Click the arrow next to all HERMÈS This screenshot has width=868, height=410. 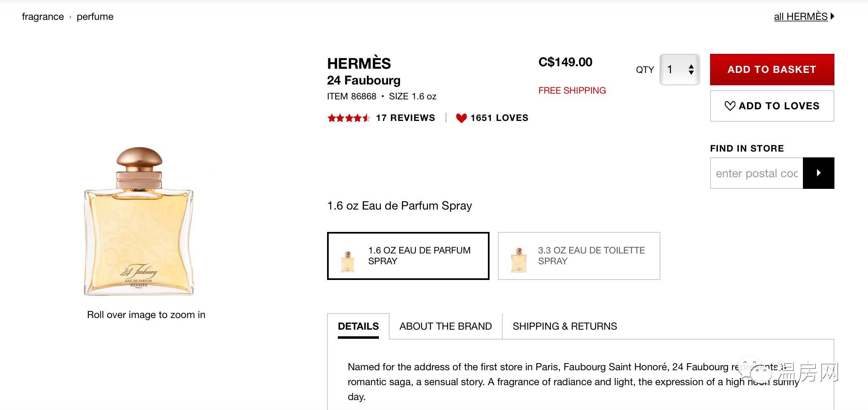(x=832, y=17)
